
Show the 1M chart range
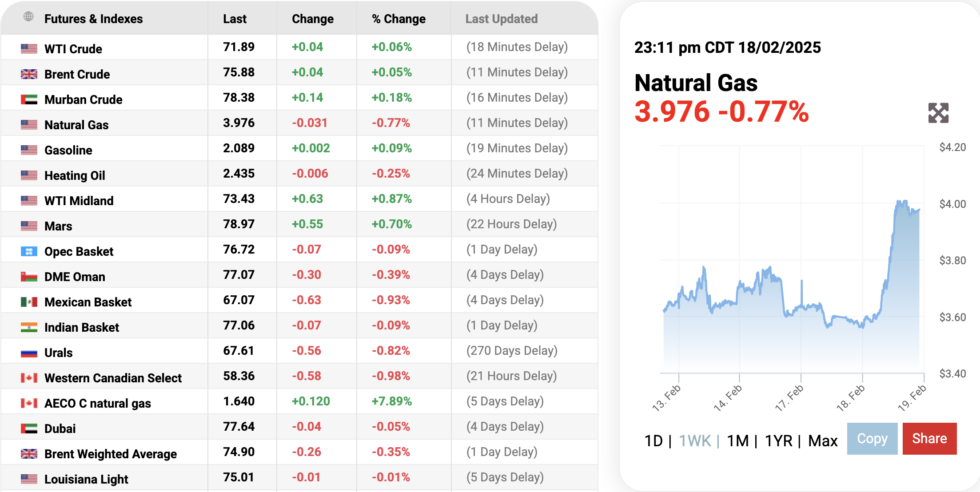737,441
